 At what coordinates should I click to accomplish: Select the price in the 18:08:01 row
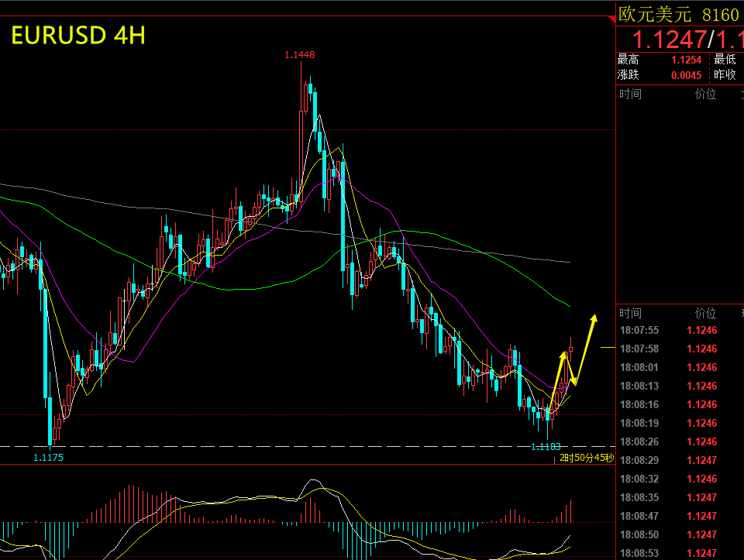click(x=702, y=367)
